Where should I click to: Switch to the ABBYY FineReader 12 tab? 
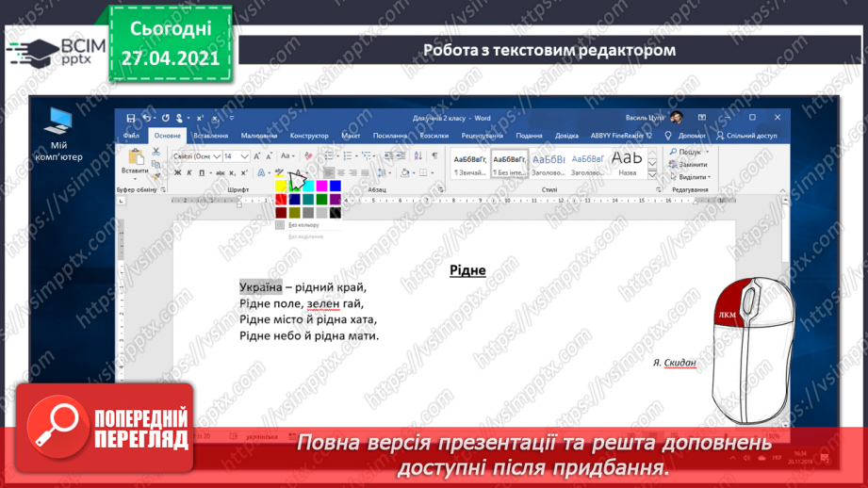[621, 136]
